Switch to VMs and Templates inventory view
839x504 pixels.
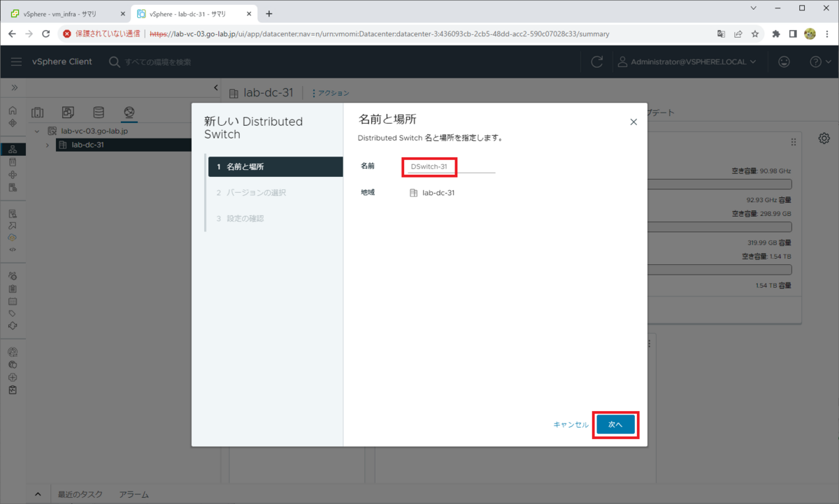coord(68,113)
